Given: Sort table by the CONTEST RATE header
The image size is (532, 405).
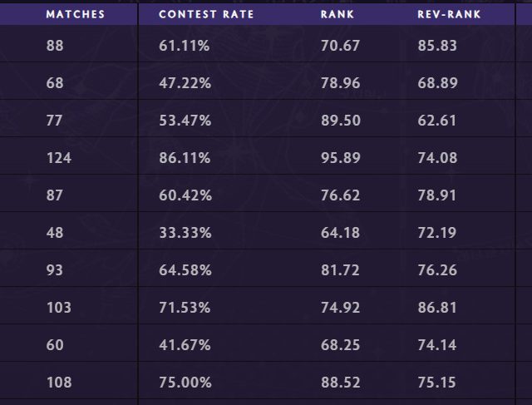Looking at the screenshot, I should coord(206,14).
